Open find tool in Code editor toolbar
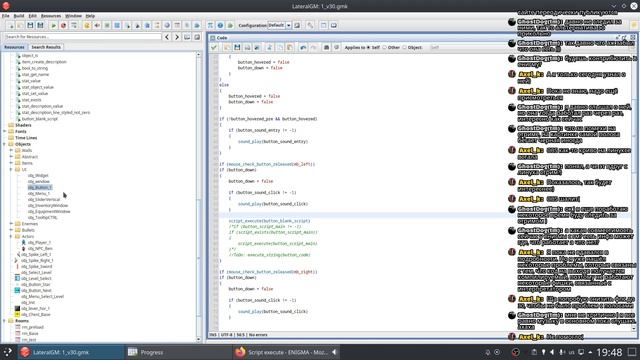Screen dimensions: 640x360 click(x=326, y=48)
